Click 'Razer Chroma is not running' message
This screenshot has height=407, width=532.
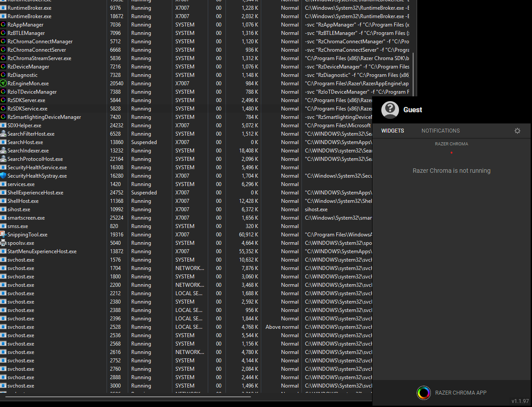click(x=452, y=171)
